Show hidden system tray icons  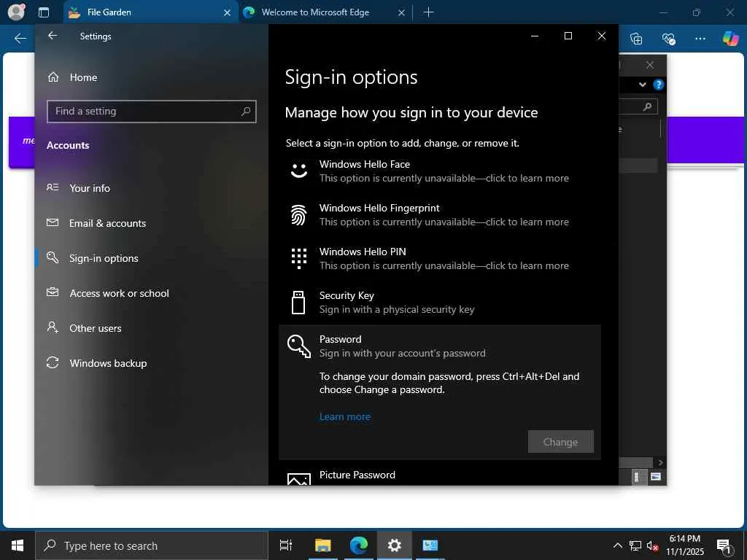point(617,545)
